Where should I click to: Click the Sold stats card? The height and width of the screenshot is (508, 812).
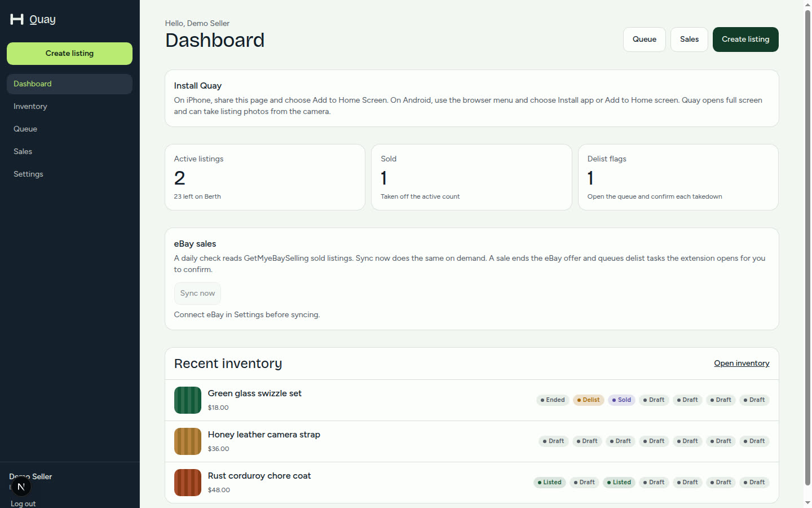(471, 177)
